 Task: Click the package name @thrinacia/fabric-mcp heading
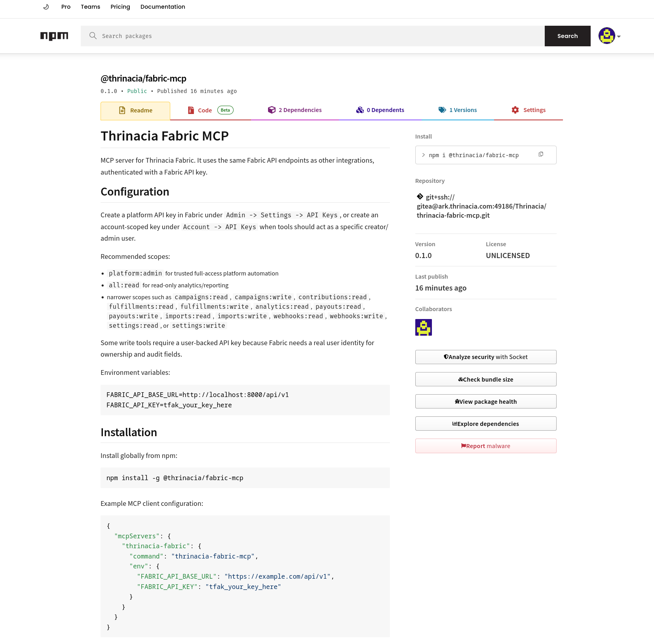(143, 78)
